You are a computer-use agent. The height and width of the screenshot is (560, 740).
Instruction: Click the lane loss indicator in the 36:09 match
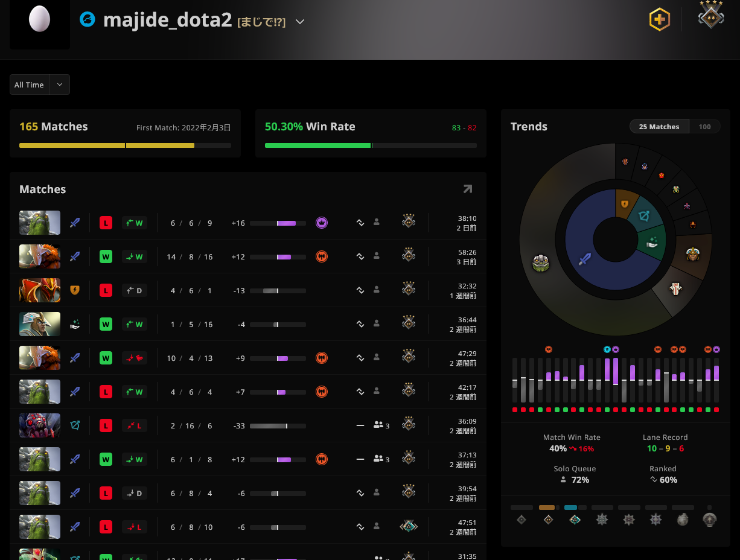135,425
